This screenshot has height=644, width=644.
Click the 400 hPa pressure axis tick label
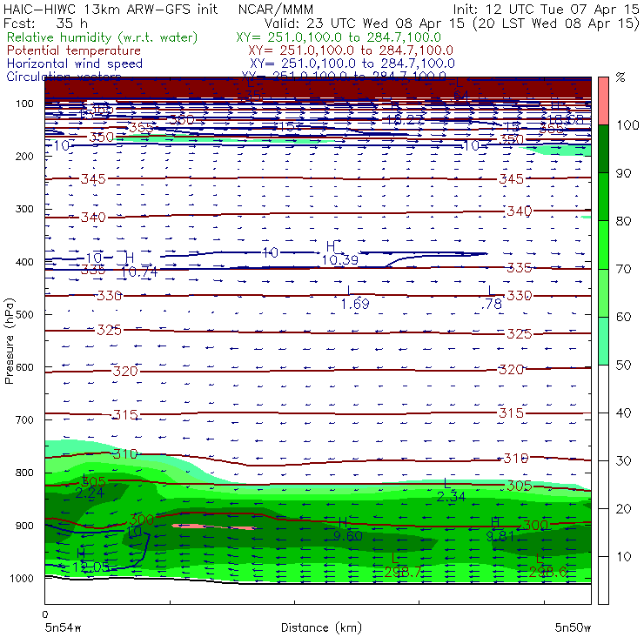click(24, 262)
